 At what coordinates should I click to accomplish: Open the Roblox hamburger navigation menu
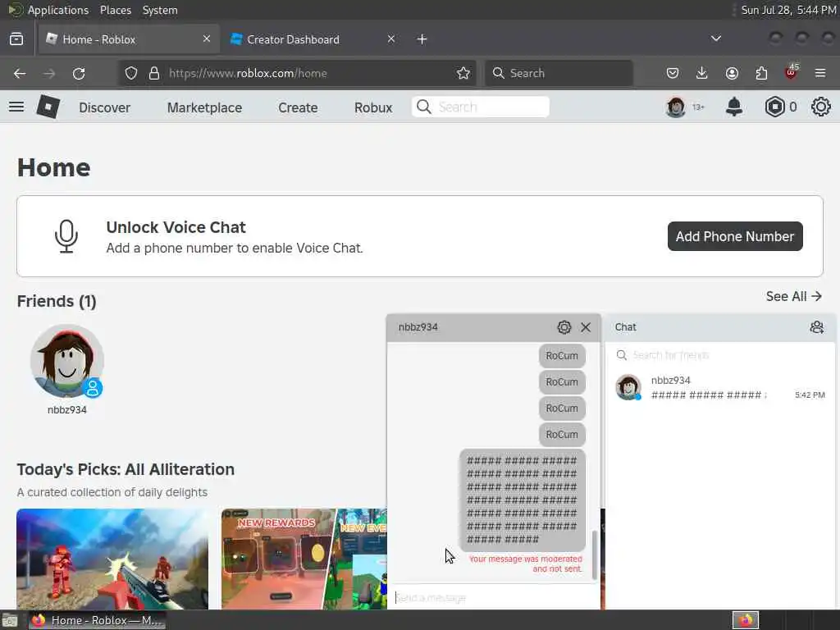(16, 107)
